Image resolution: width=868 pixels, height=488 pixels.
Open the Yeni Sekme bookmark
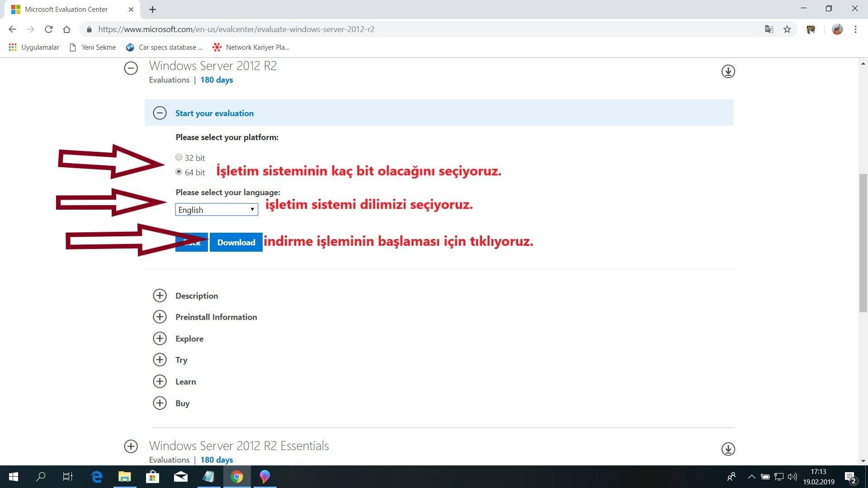(93, 47)
